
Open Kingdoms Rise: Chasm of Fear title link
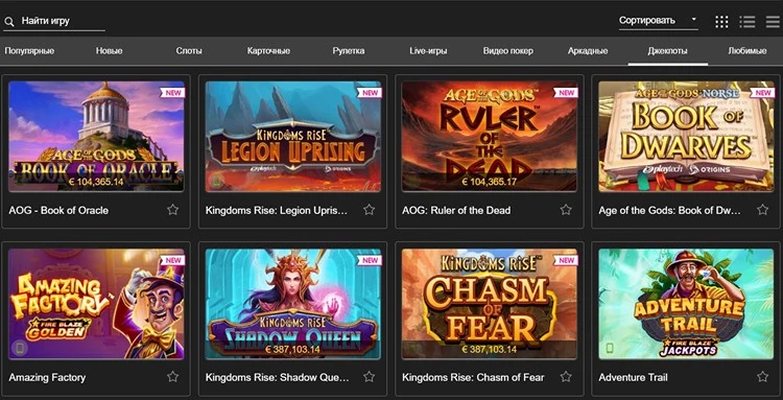coord(473,377)
